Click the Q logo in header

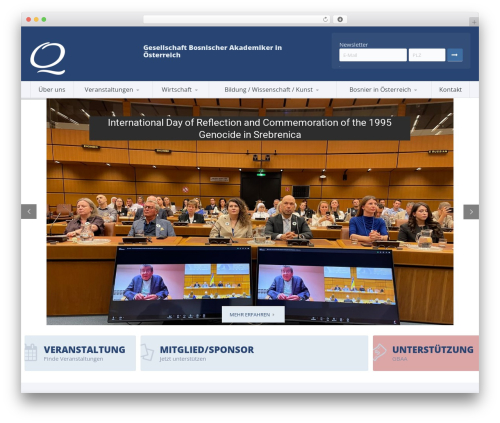48,58
